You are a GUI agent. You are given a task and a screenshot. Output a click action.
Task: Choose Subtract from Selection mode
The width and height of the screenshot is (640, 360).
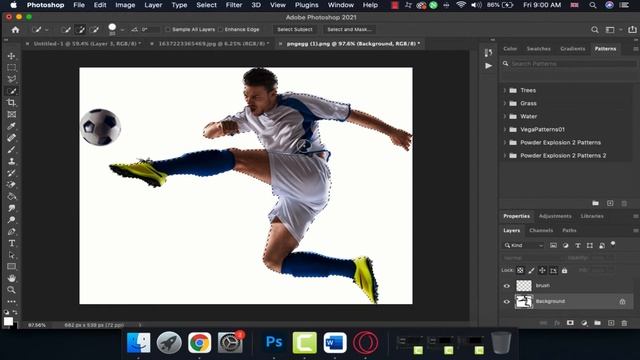pyautogui.click(x=94, y=29)
